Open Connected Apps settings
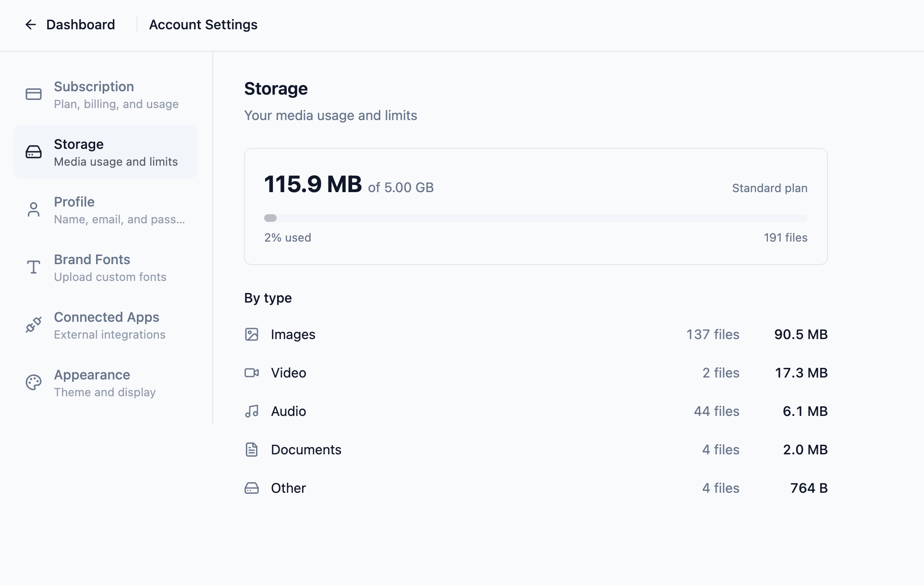Image resolution: width=924 pixels, height=585 pixels. click(x=107, y=324)
